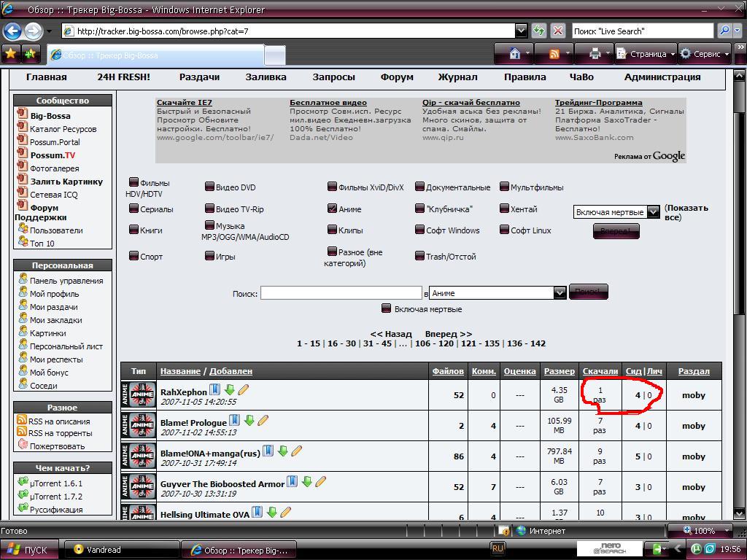
Task: Open the Сервис menu dropdown
Action: [x=705, y=54]
